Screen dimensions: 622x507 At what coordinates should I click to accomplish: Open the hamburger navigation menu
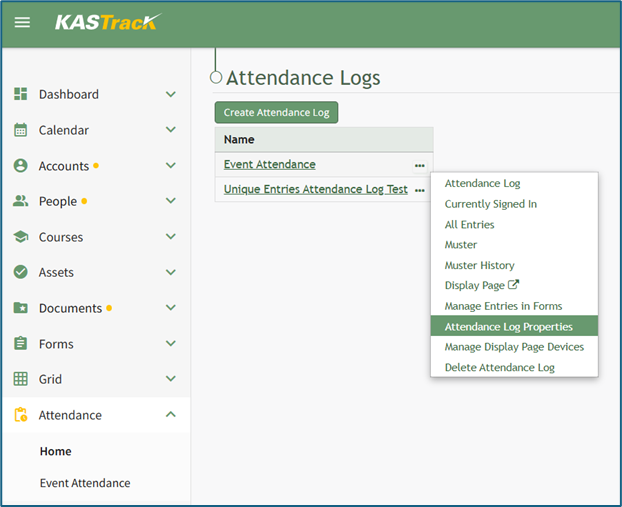[22, 22]
